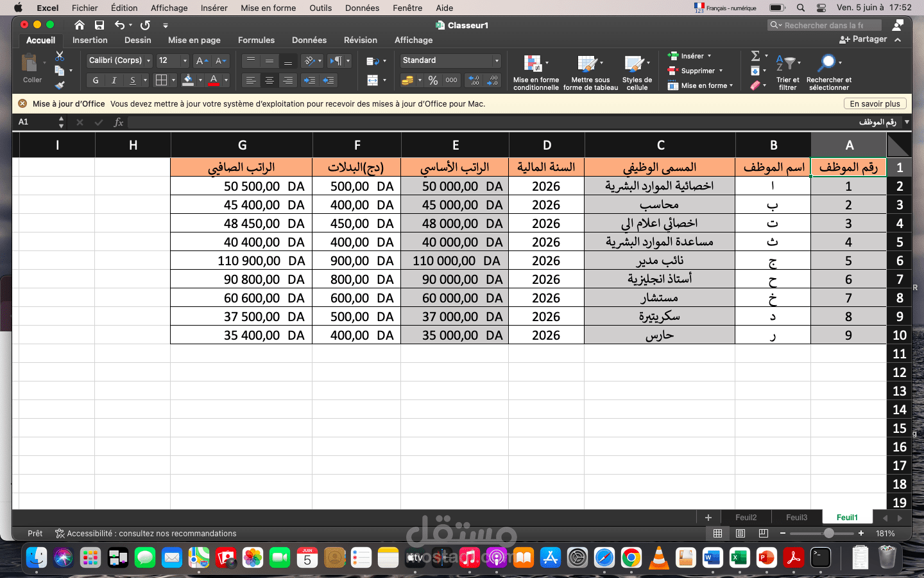The width and height of the screenshot is (924, 578).
Task: Increase font size with the large A icon
Action: pos(201,60)
